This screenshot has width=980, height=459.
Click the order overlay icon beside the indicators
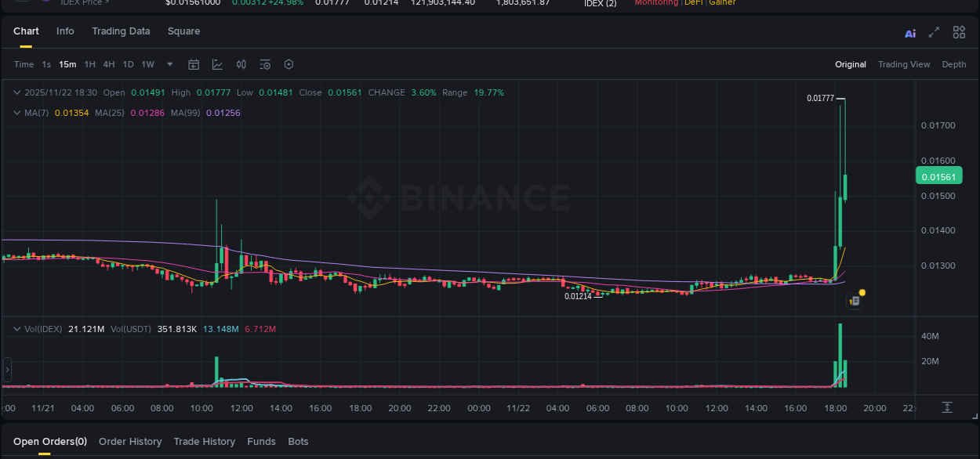[241, 64]
